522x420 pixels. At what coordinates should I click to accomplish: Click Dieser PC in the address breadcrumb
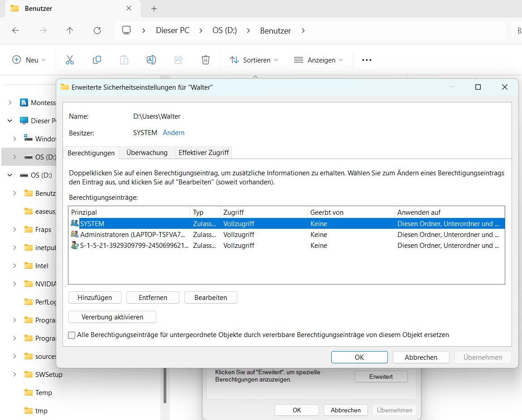[x=173, y=30]
